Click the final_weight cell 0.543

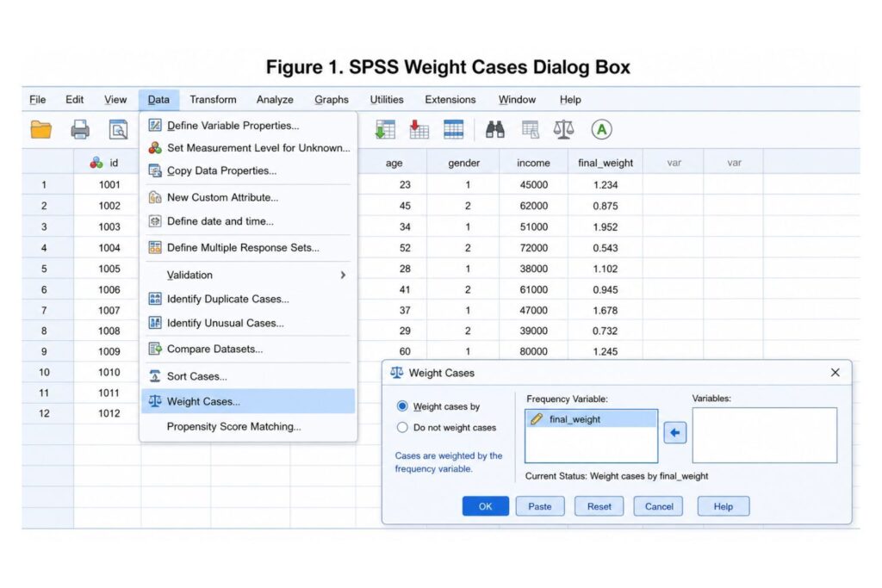[606, 248]
